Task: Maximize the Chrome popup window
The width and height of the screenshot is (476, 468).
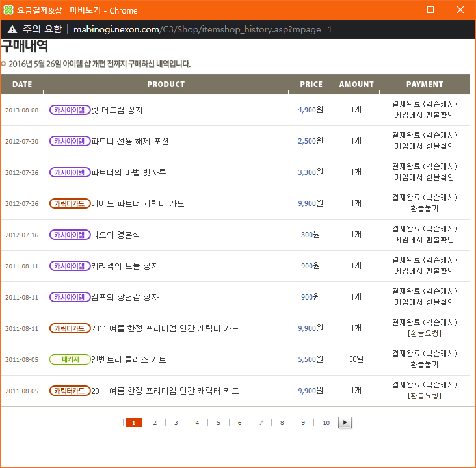Action: point(430,10)
